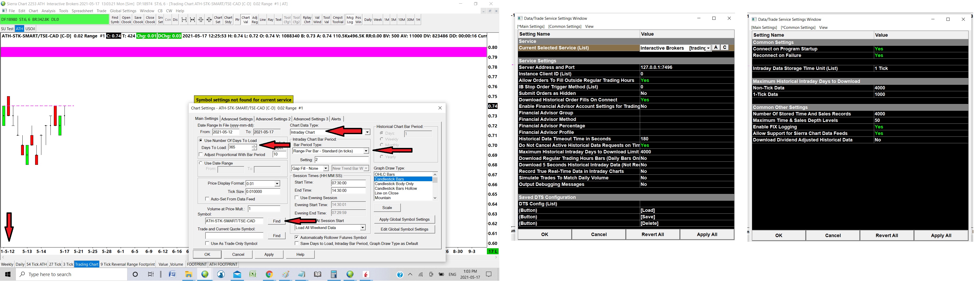Open Chrome from the Windows taskbar
Viewport: 980px width, 287px height.
pyautogui.click(x=269, y=275)
